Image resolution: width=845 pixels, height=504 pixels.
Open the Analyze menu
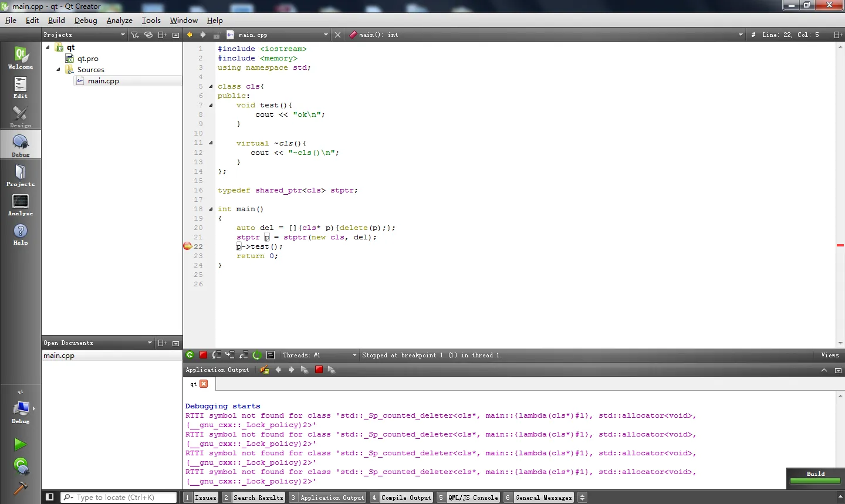[x=120, y=20]
